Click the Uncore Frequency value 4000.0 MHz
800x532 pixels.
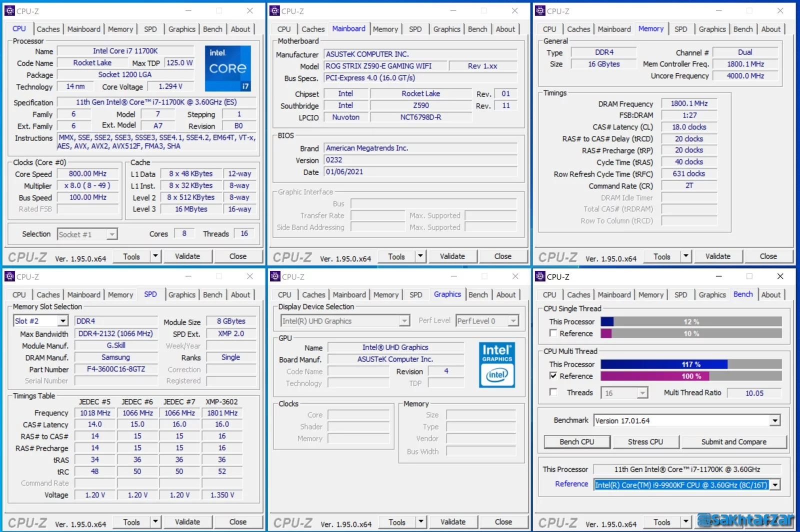point(745,76)
